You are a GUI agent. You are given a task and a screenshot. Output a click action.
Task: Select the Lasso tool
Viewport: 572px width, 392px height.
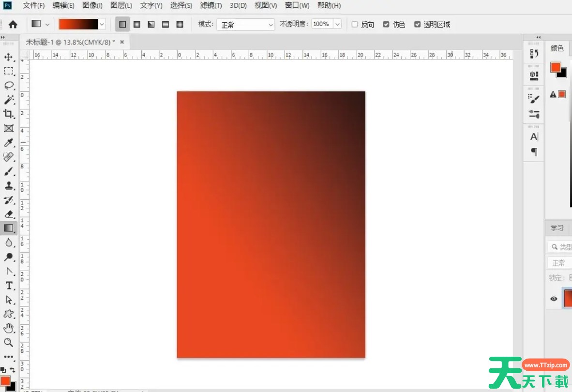[9, 86]
